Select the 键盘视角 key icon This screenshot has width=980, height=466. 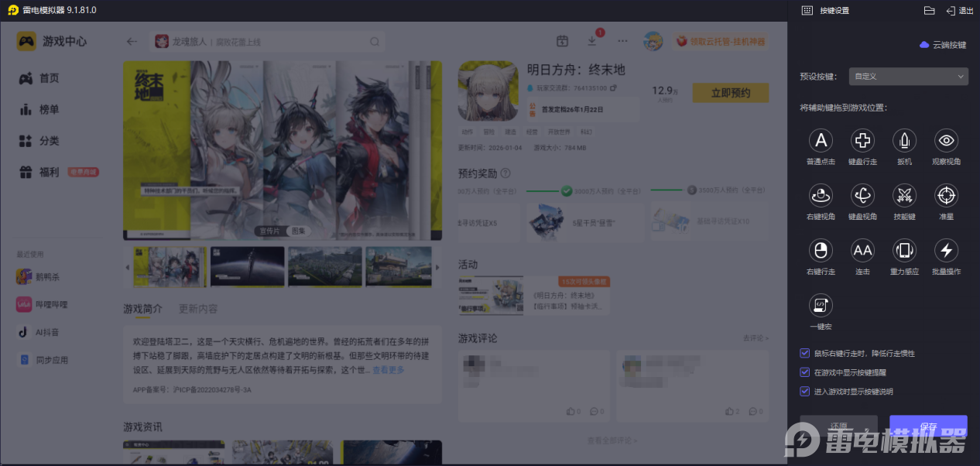tap(862, 195)
